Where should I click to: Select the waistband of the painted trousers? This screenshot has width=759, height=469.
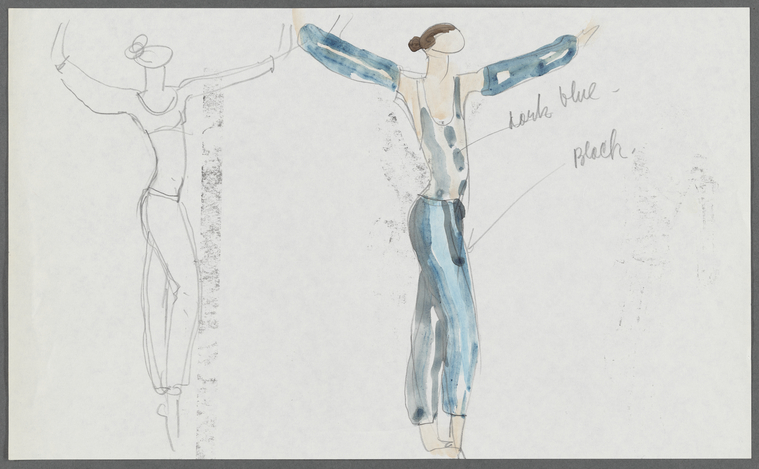coord(439,202)
